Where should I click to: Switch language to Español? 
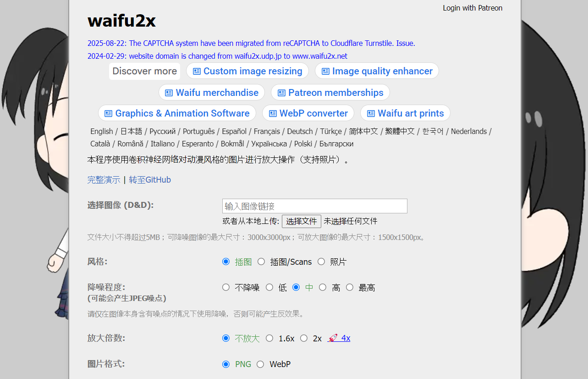pyautogui.click(x=234, y=131)
